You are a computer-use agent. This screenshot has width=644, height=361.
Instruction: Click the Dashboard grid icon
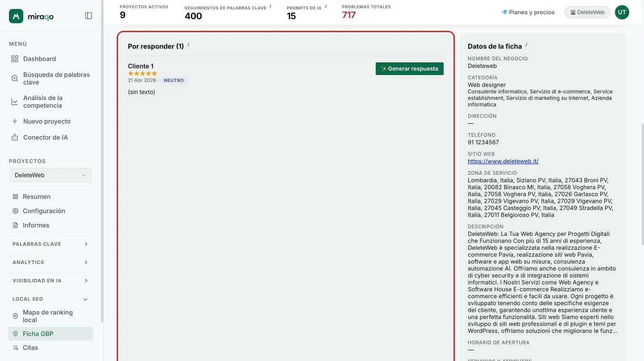point(15,59)
